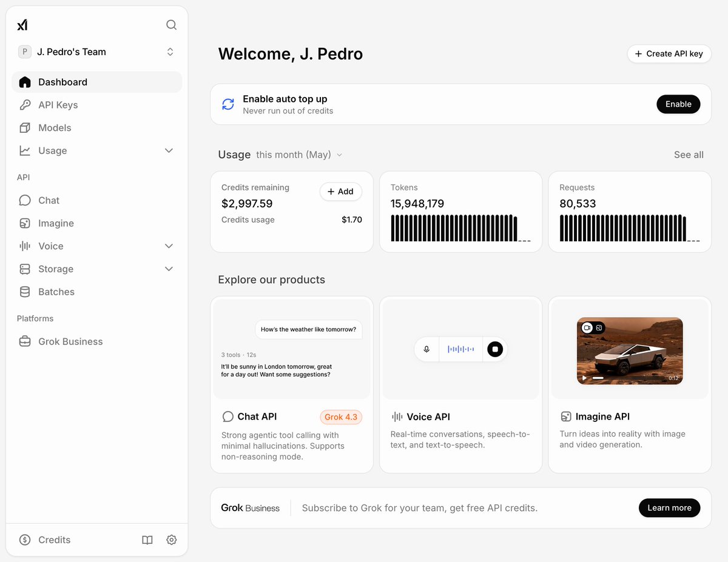Screen dimensions: 728x562
Task: Click the Cybertruck video thumbnail
Action: [x=630, y=351]
